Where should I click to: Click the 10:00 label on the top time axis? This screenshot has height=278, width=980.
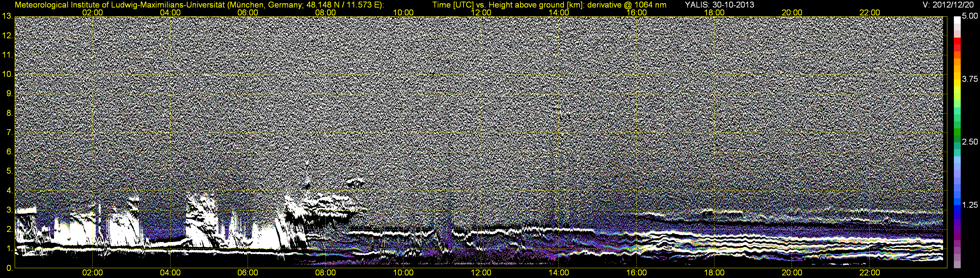pyautogui.click(x=404, y=12)
